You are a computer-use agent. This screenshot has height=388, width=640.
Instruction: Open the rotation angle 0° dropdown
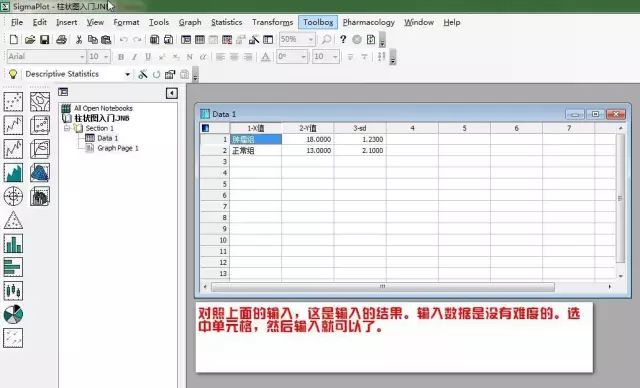coord(303,57)
